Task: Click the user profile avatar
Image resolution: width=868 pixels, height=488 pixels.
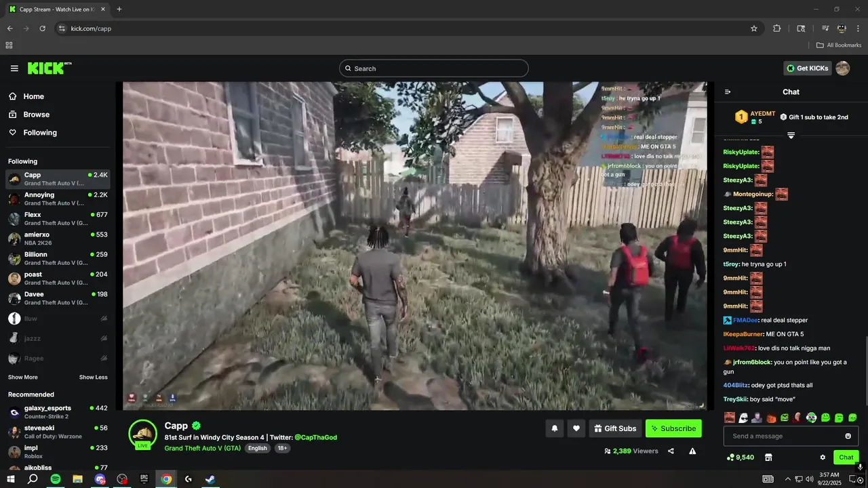Action: click(x=843, y=68)
